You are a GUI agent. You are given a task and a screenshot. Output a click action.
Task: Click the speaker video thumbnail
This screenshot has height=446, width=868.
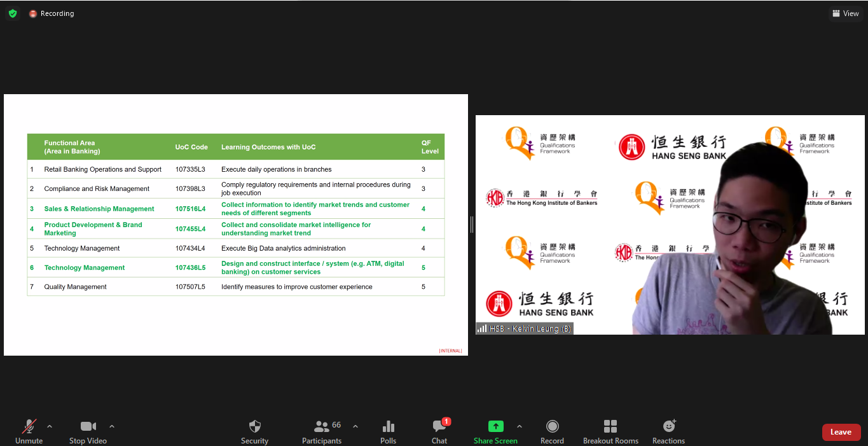(670, 225)
